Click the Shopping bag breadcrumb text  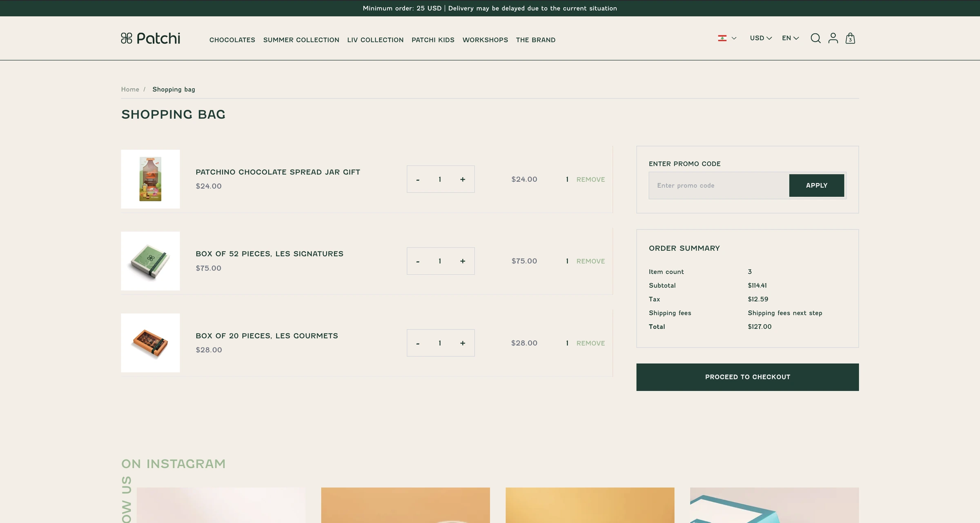tap(174, 89)
